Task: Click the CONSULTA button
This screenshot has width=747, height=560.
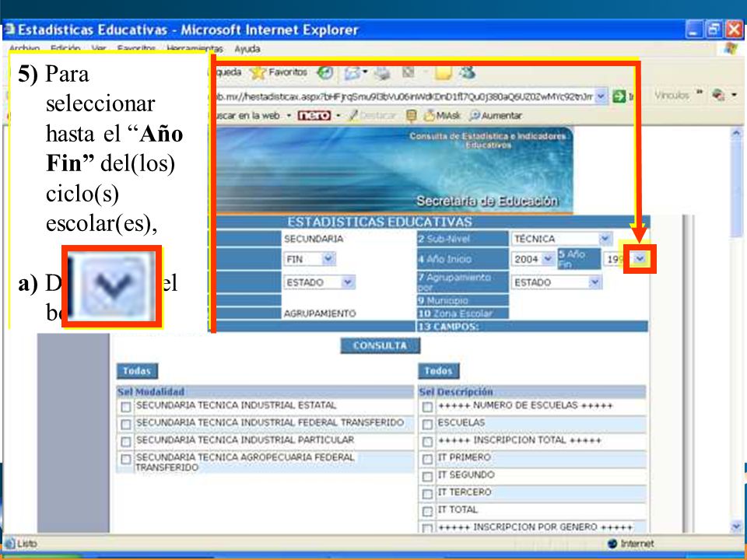Action: 381,345
